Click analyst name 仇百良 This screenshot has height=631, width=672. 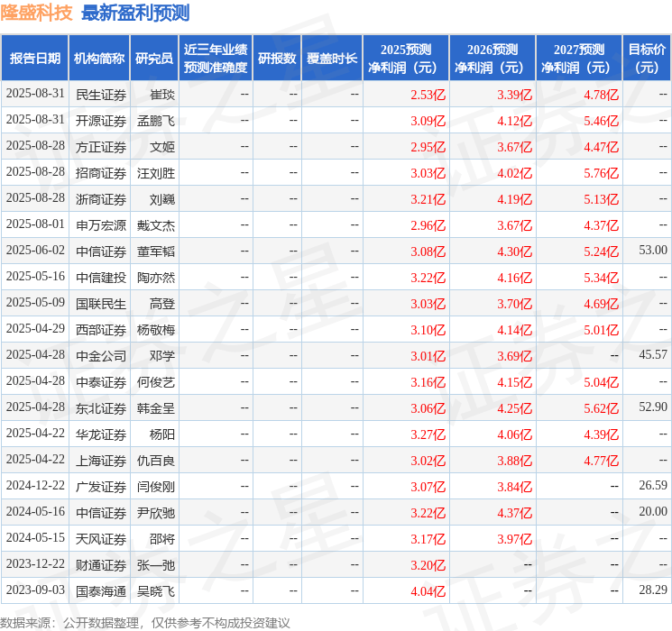[x=156, y=461]
